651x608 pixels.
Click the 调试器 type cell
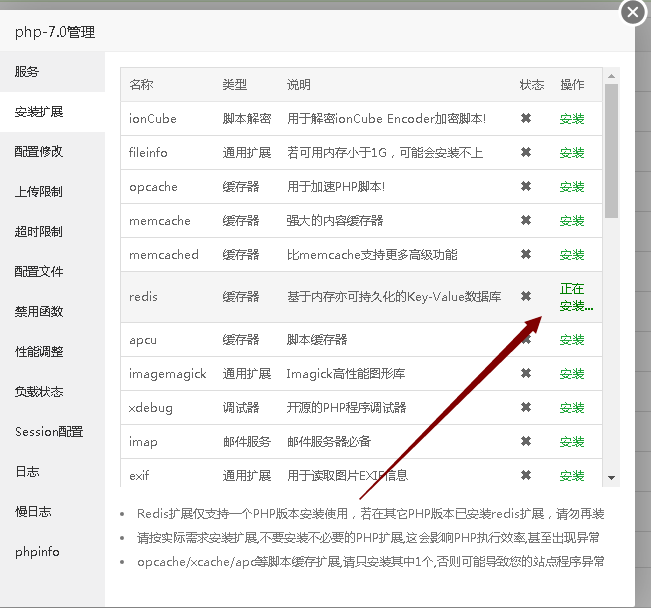click(241, 408)
